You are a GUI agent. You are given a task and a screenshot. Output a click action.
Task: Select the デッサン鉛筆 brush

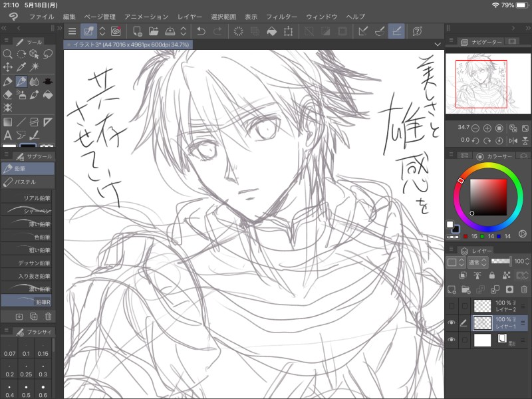coord(27,263)
